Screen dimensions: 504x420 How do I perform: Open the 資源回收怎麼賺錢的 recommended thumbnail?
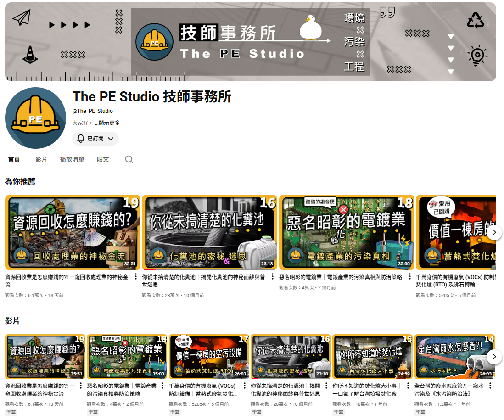(73, 232)
